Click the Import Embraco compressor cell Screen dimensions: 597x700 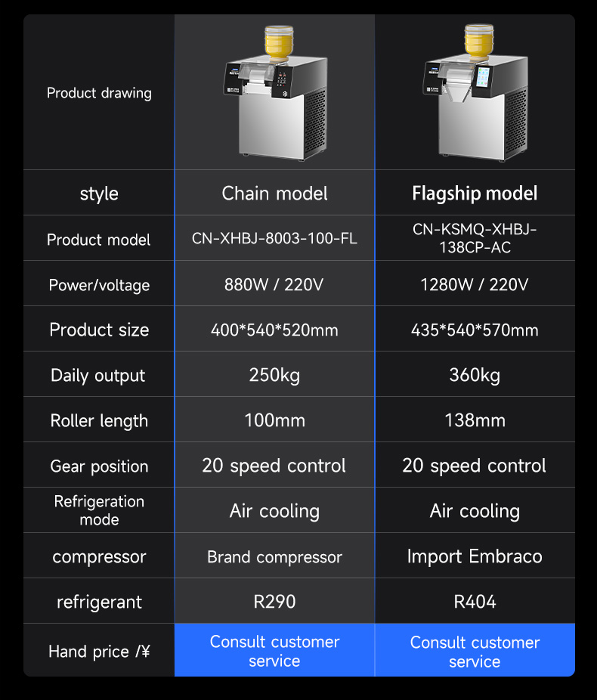pos(475,556)
